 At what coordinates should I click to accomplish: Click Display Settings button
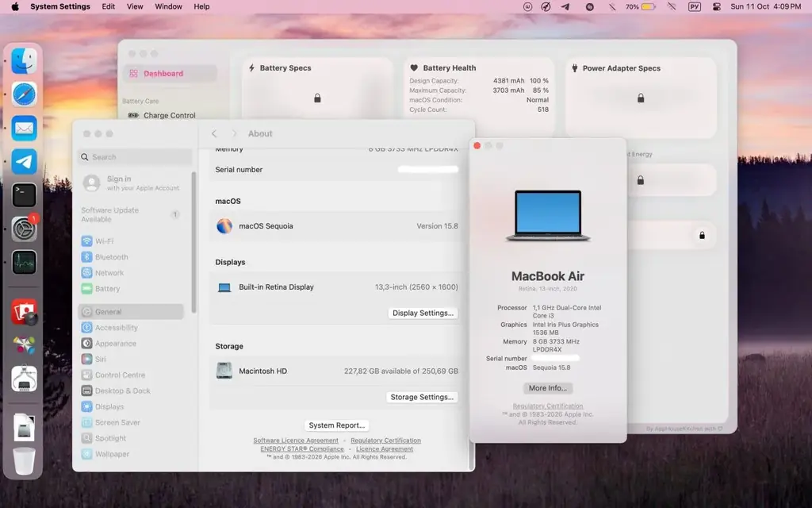pos(423,313)
